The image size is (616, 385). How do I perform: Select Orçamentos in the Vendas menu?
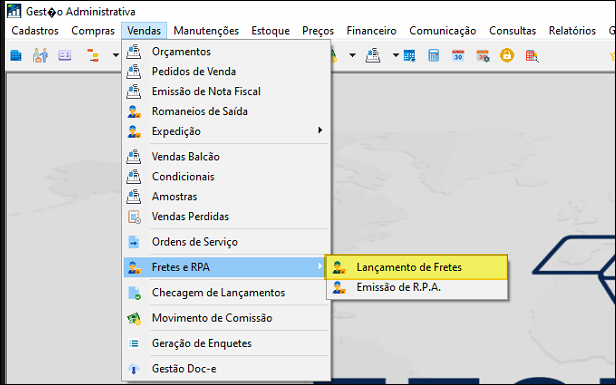click(226, 51)
